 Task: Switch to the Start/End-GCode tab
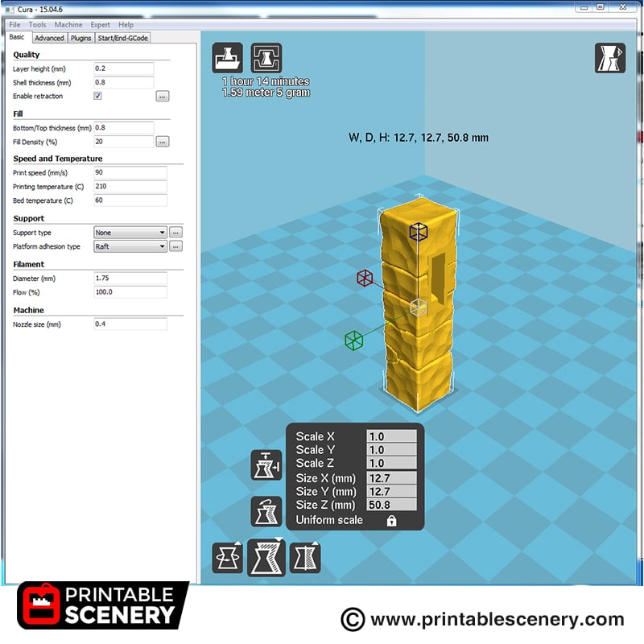pos(123,38)
